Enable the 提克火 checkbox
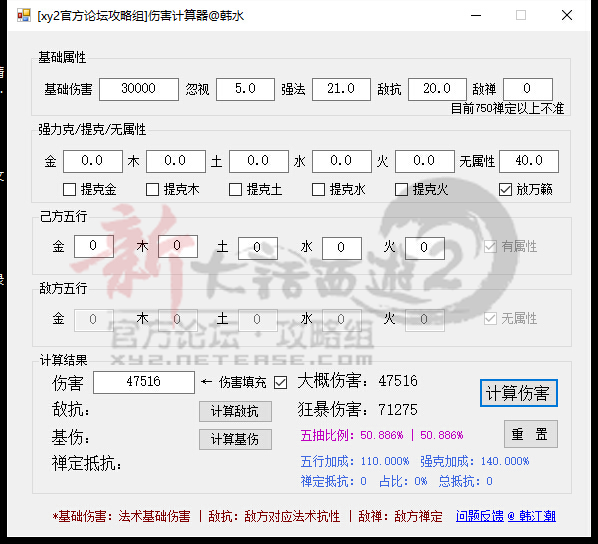 [x=401, y=189]
